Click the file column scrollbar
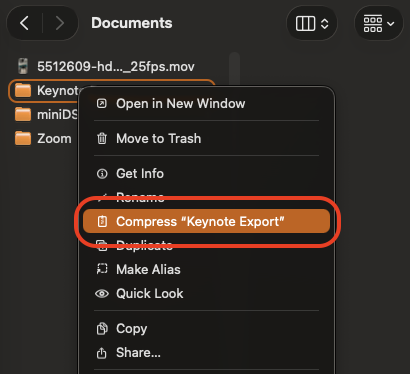Viewport: 410px width, 374px height. pos(235,68)
